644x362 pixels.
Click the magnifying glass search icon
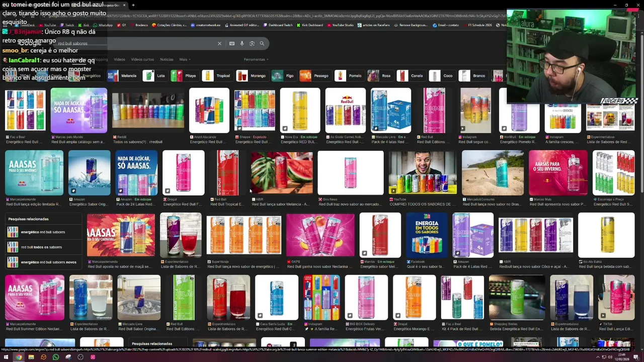coord(262,44)
